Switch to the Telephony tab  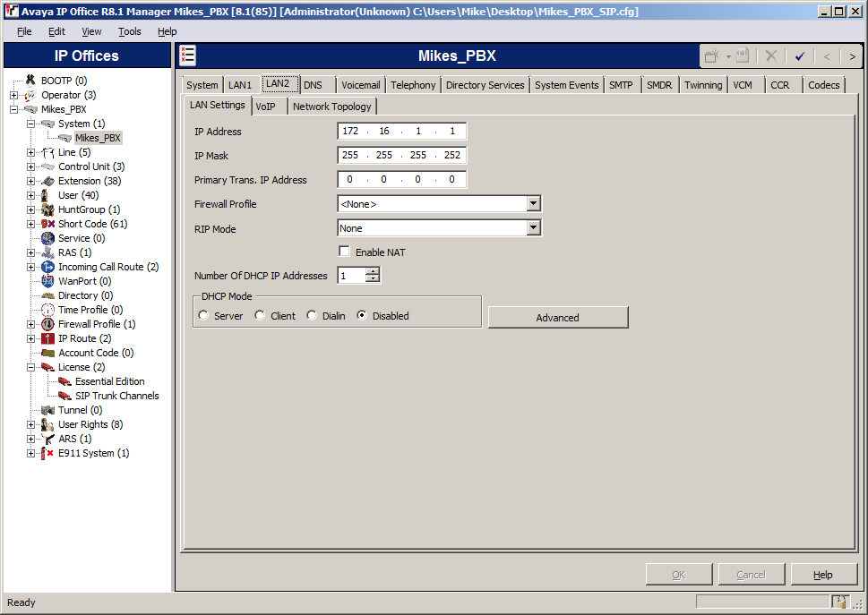click(413, 85)
